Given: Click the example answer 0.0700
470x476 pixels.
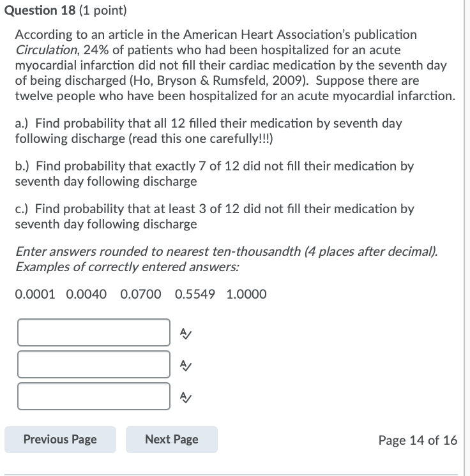Looking at the screenshot, I should (140, 294).
